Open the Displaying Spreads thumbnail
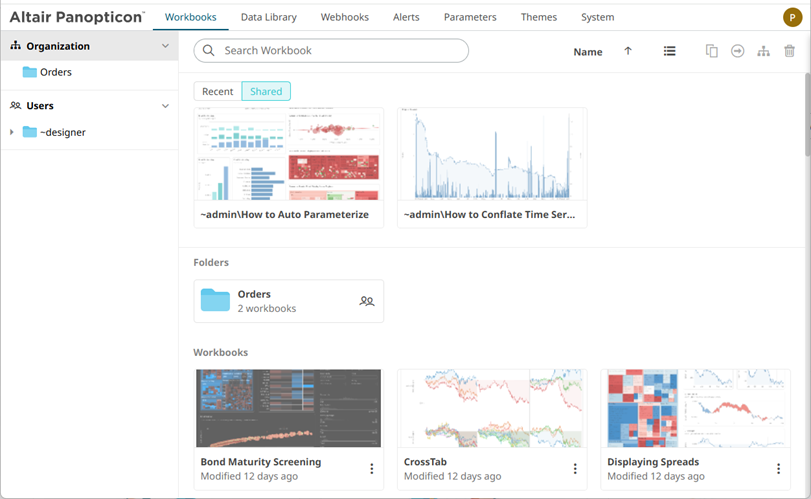This screenshot has height=499, width=811. [x=696, y=408]
